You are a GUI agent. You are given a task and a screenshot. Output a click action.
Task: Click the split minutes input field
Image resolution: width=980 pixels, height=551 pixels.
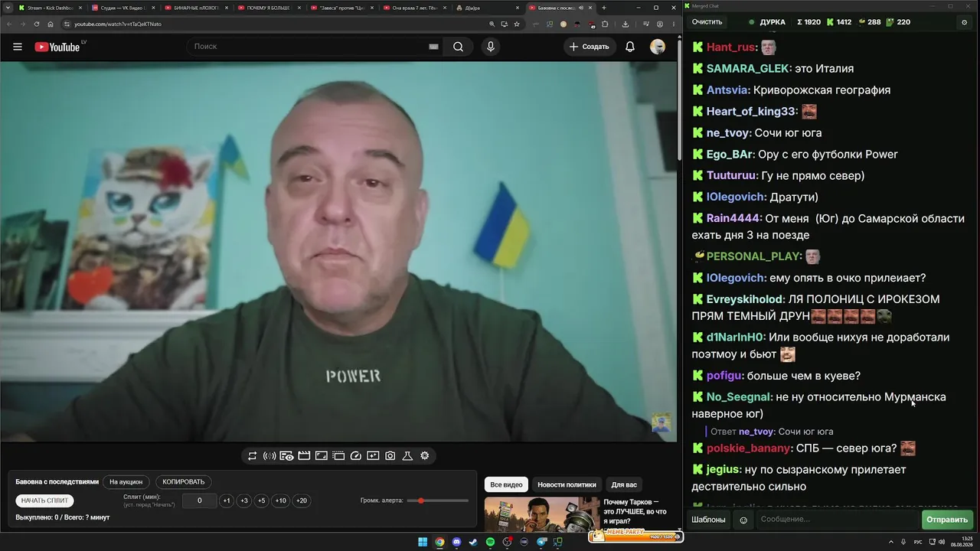pos(200,500)
